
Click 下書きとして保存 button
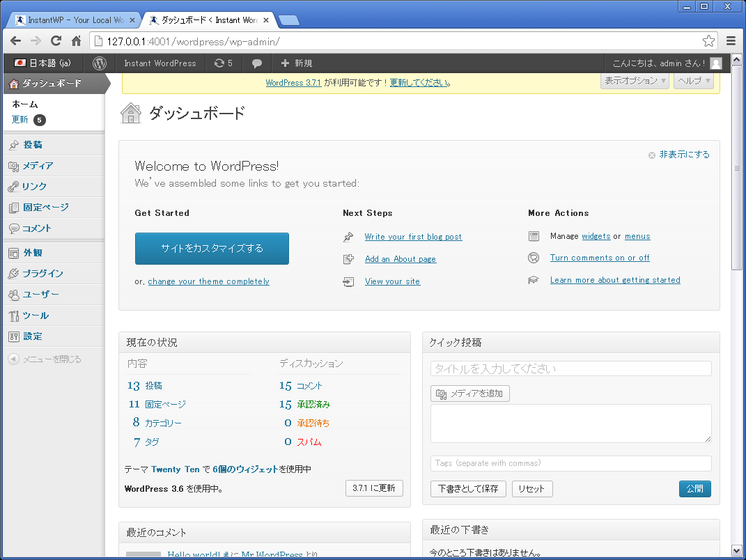[x=468, y=489]
